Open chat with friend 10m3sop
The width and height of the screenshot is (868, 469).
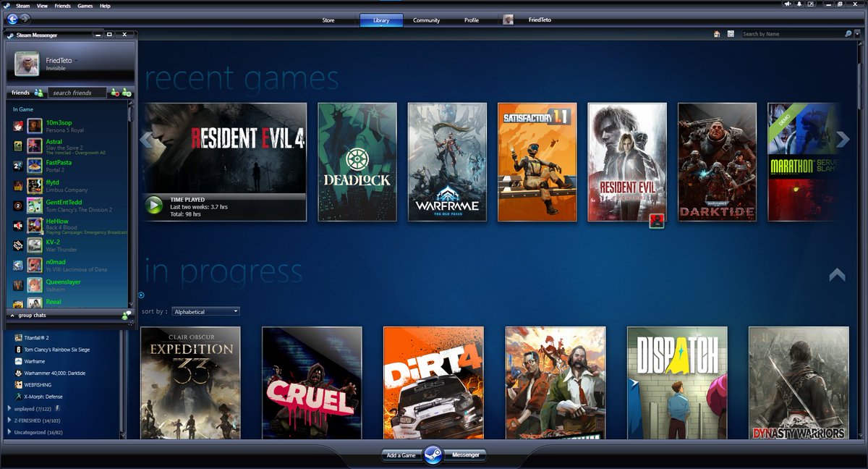pyautogui.click(x=70, y=126)
